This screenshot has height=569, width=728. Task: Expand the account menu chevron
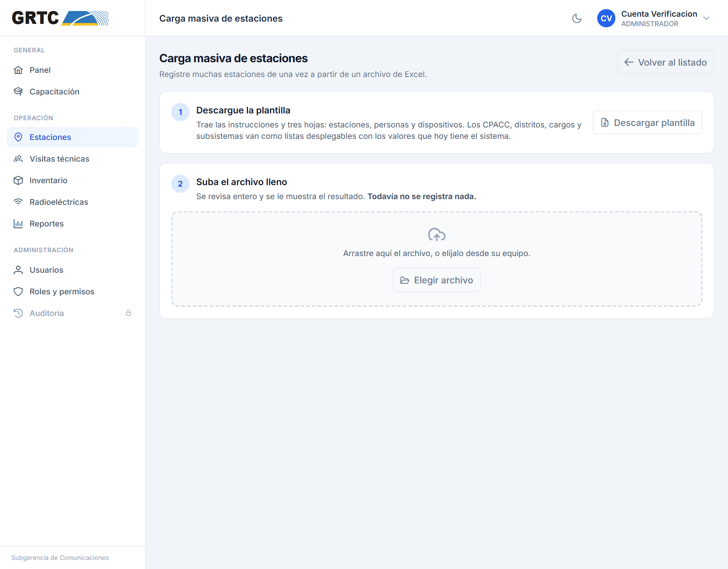click(x=706, y=18)
